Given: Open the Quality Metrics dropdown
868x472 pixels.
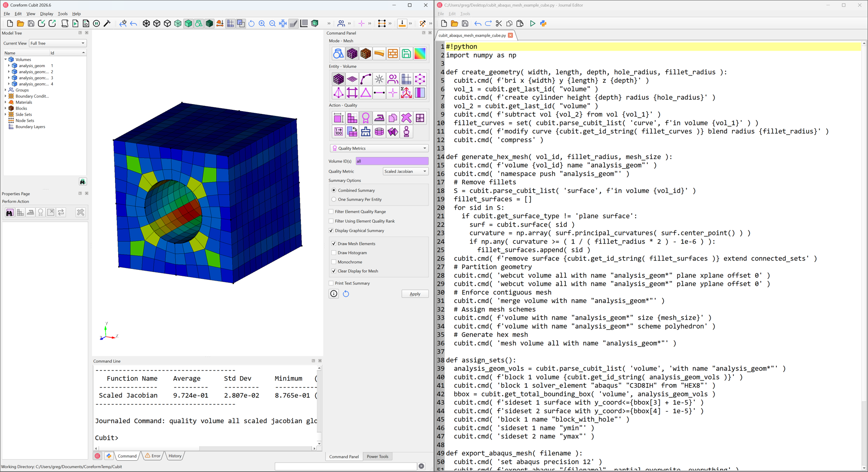Looking at the screenshot, I should [379, 148].
